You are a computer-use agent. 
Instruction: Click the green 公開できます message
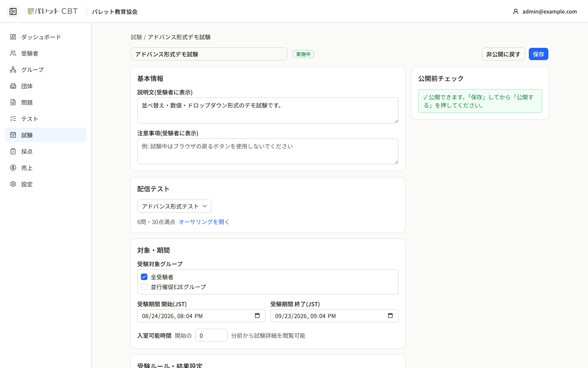tap(480, 101)
